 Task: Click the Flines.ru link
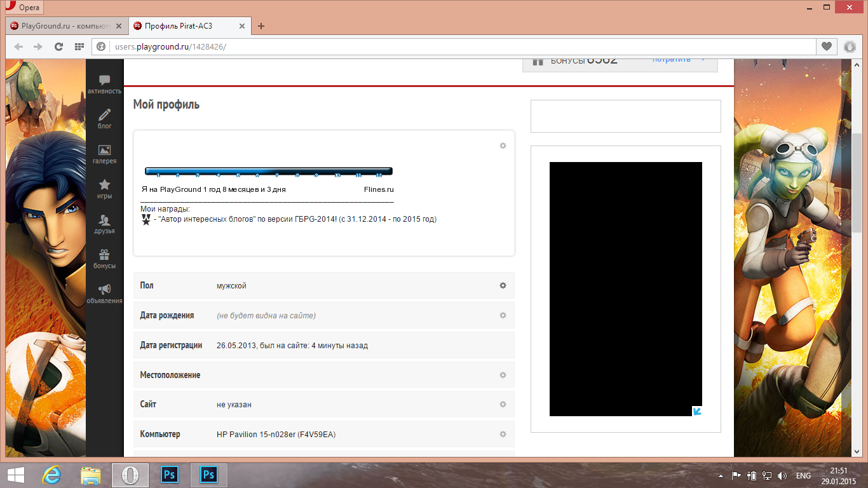tap(379, 189)
